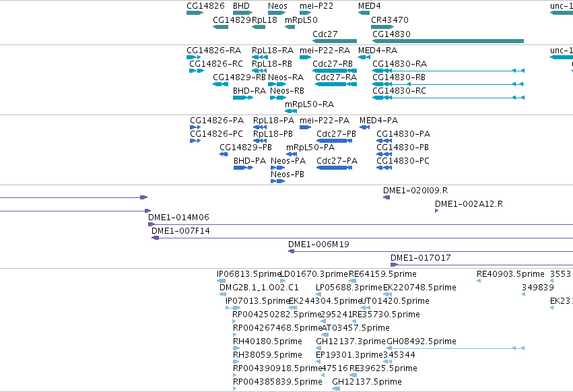573x392 pixels.
Task: Click transcript BHD-RA label
Action: click(250, 91)
